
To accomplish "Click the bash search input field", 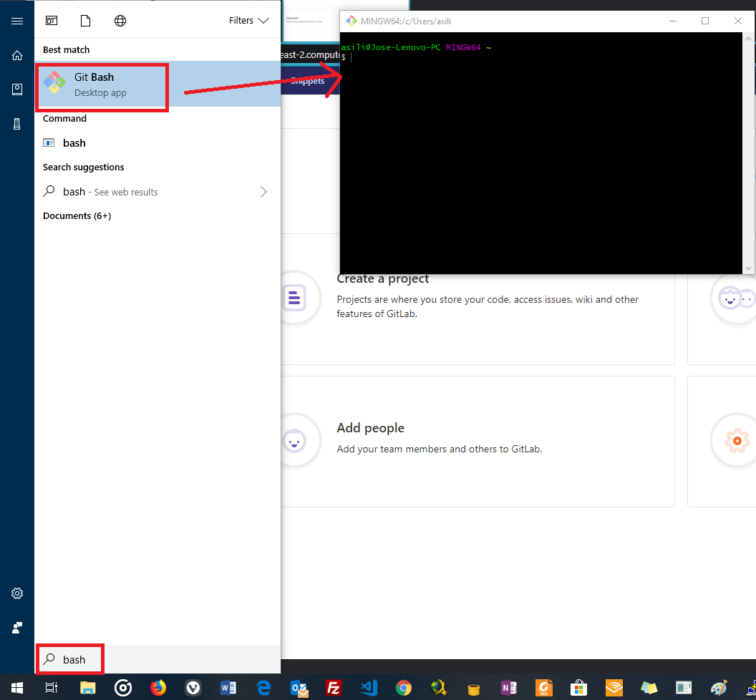I will [x=157, y=659].
